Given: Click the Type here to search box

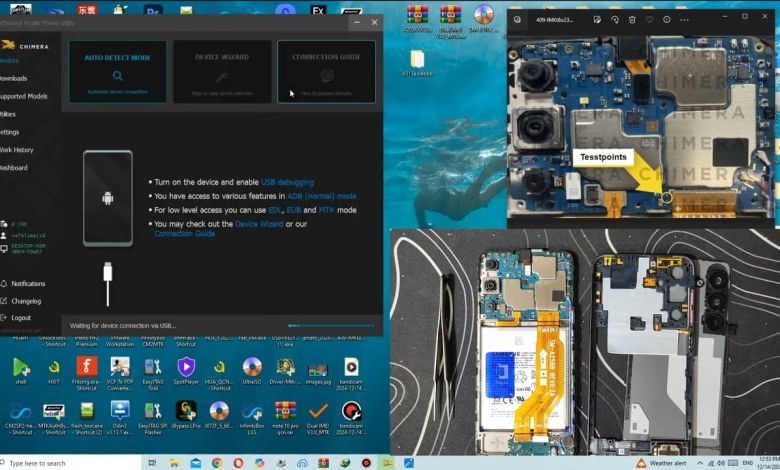Looking at the screenshot, I should click(x=70, y=463).
